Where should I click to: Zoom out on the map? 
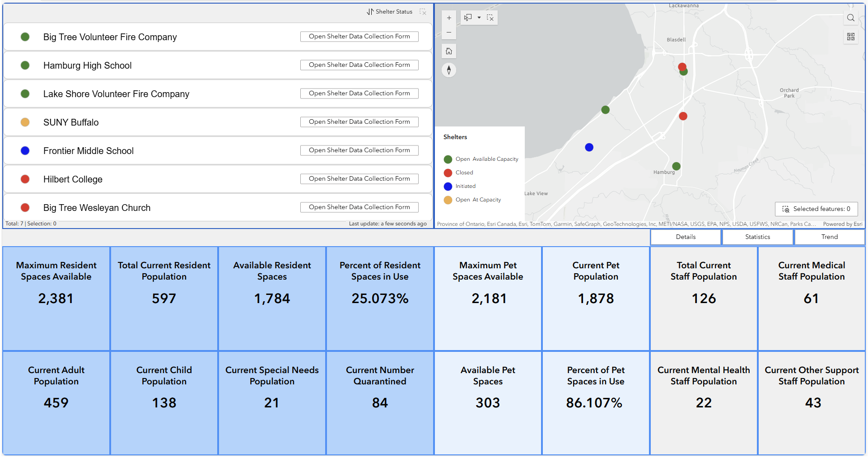click(x=449, y=33)
